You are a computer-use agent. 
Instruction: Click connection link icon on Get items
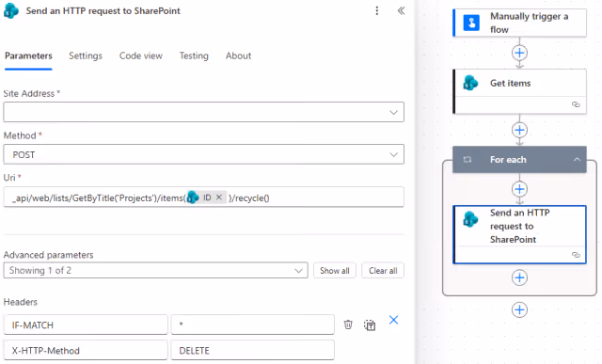point(576,104)
